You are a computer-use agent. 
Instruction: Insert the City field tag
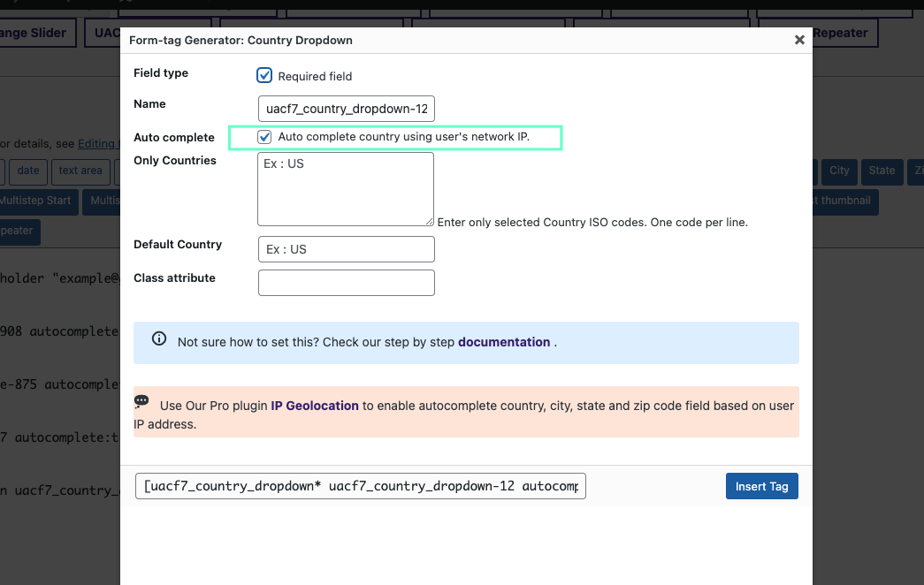(x=838, y=171)
